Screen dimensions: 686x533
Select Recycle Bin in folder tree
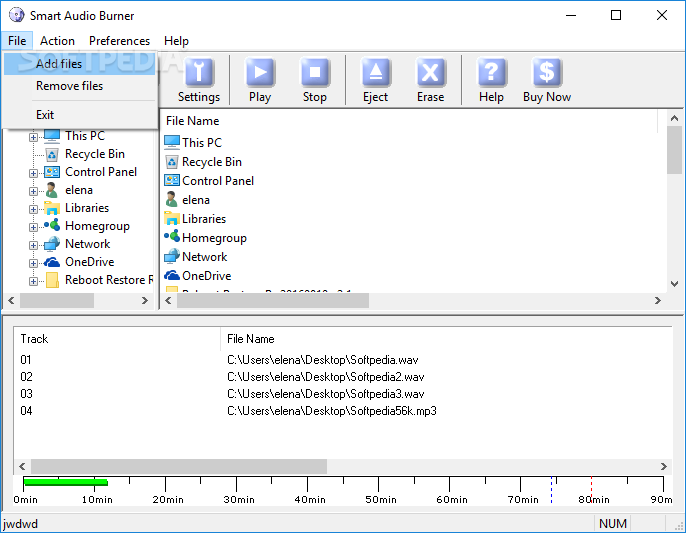tap(95, 154)
